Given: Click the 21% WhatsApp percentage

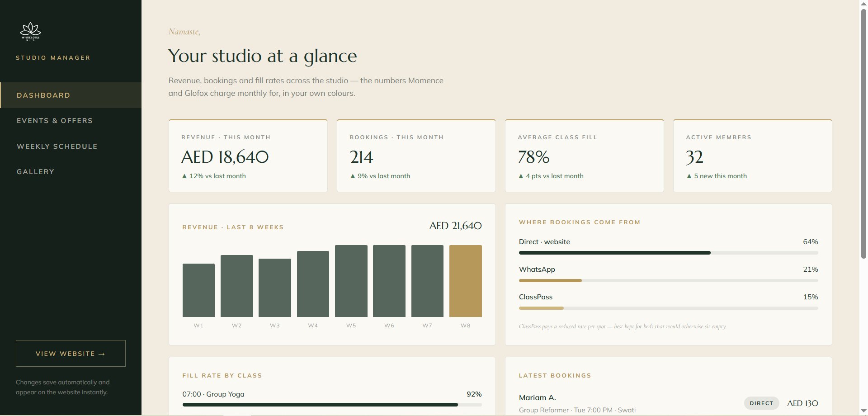Looking at the screenshot, I should [811, 269].
